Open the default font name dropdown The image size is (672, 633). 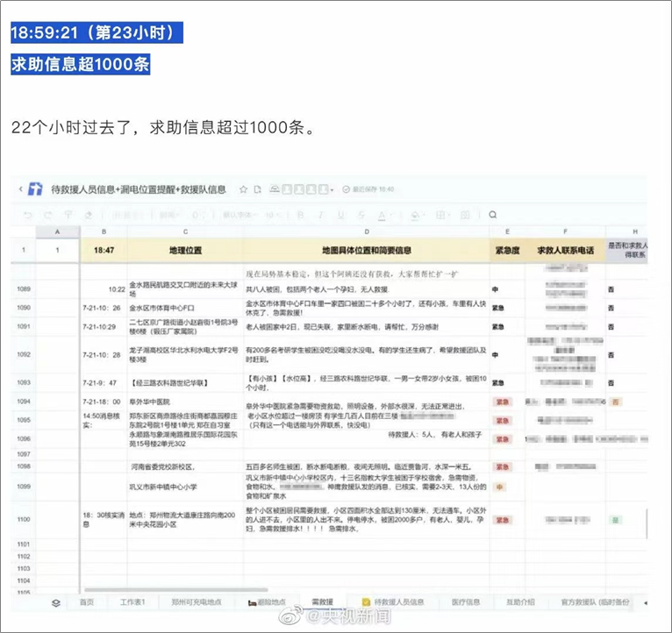pos(240,215)
